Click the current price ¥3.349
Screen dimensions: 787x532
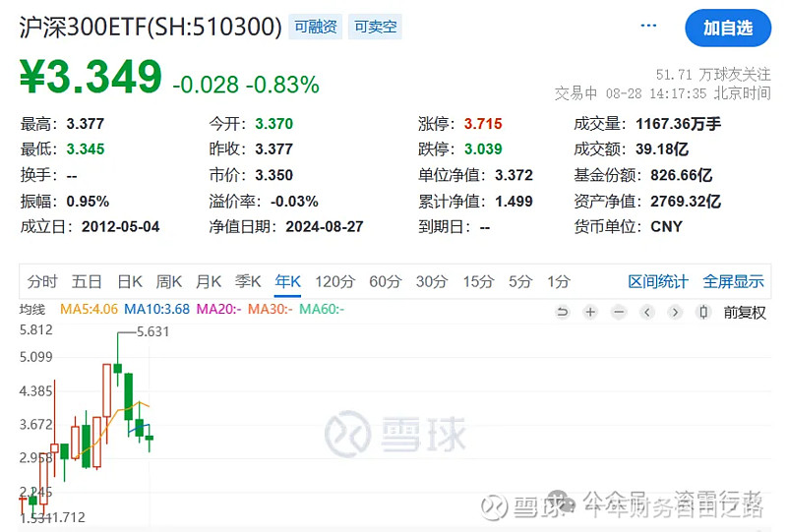pyautogui.click(x=91, y=77)
